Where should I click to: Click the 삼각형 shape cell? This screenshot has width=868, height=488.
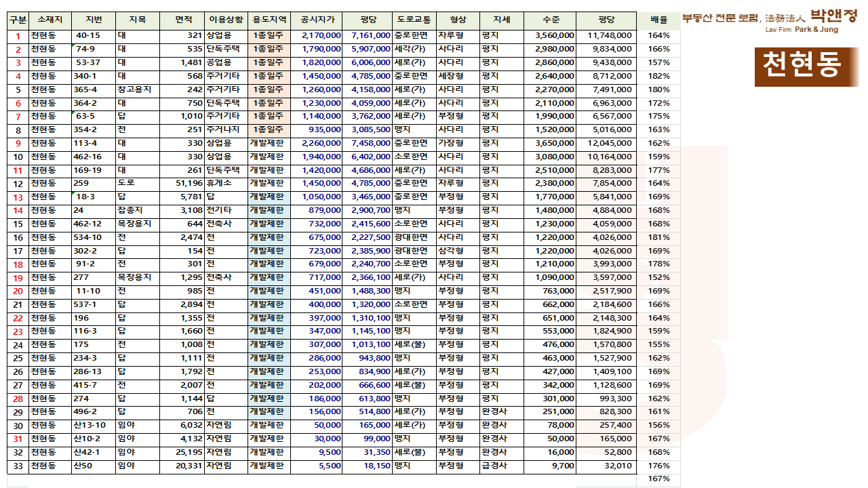(x=458, y=251)
